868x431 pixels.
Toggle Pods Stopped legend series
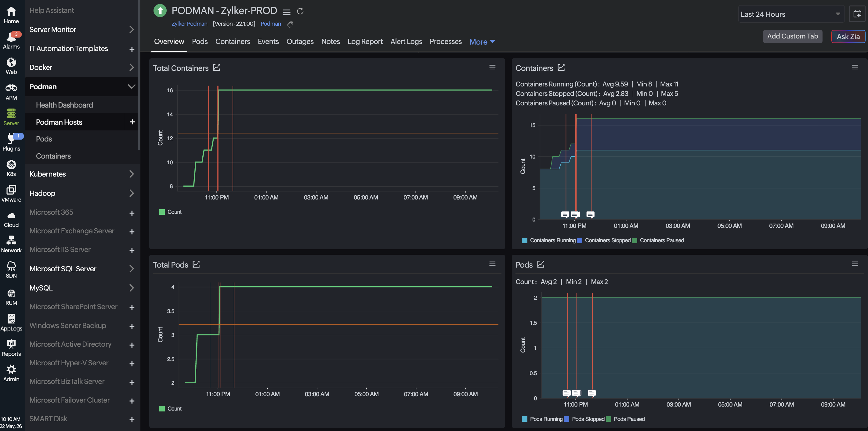click(584, 419)
